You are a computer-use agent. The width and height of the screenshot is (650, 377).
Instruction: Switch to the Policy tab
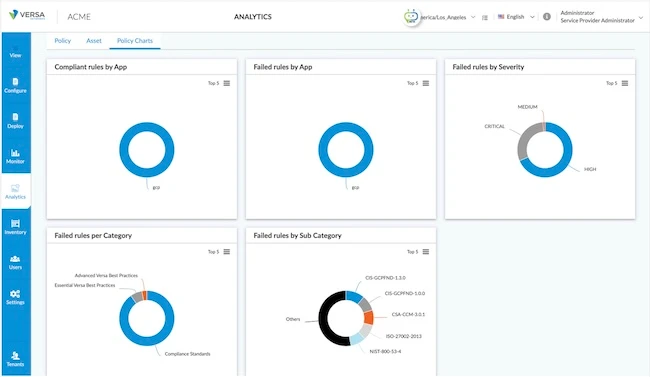point(63,41)
